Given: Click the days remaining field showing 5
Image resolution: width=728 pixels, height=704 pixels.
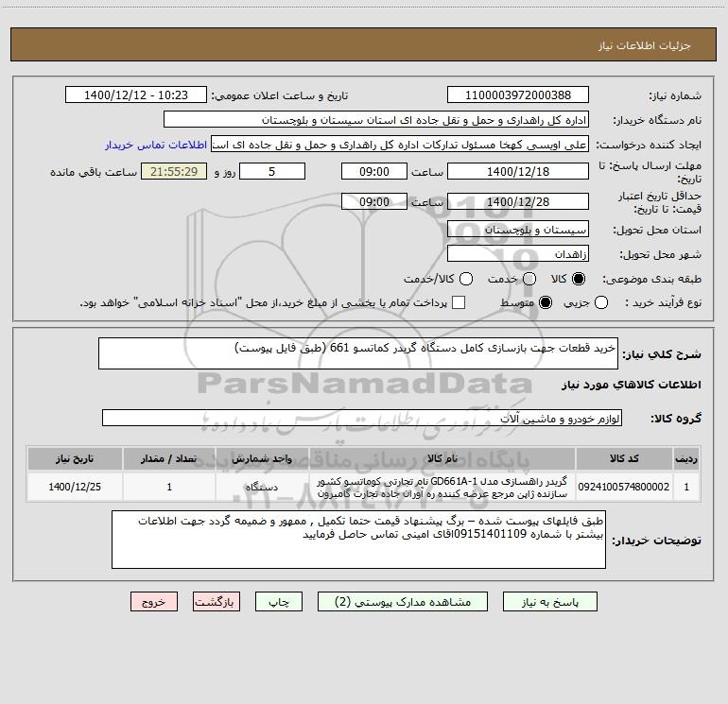Looking at the screenshot, I should (x=272, y=171).
